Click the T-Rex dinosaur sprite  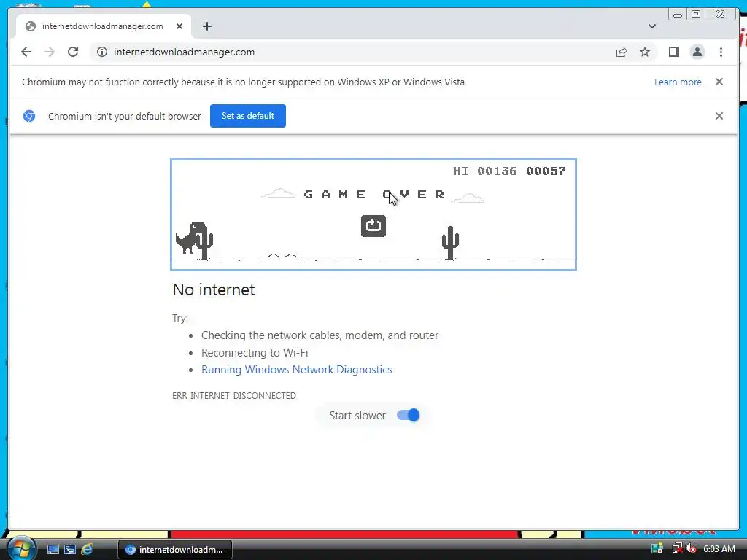(x=190, y=237)
